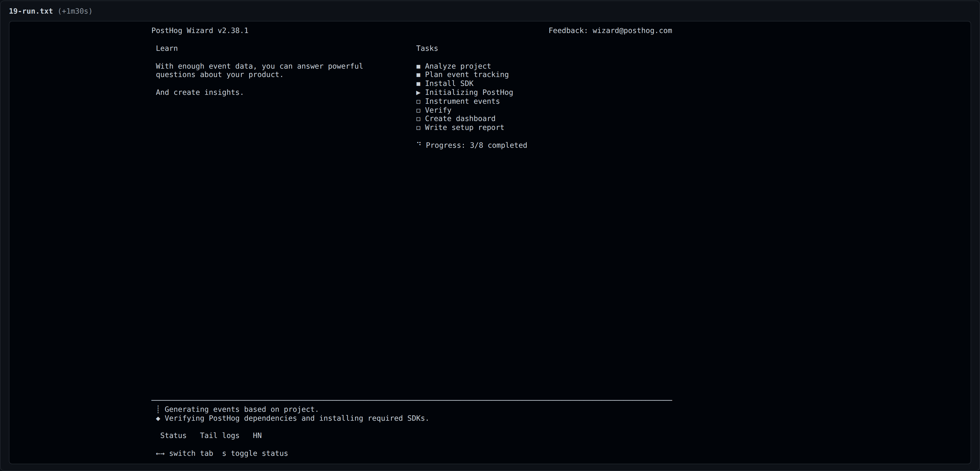
Task: Click the 19-run.txt file name
Action: 31,11
